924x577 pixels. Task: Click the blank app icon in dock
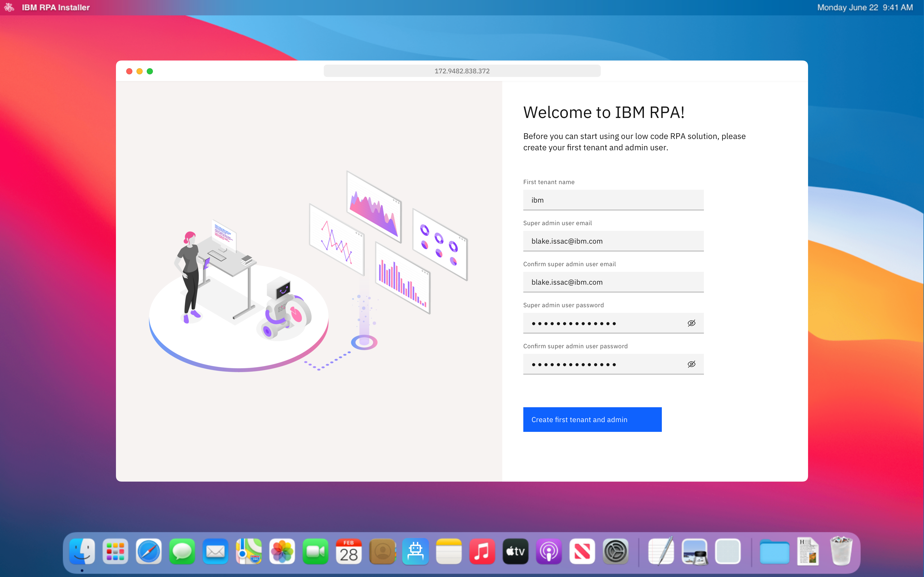point(728,551)
